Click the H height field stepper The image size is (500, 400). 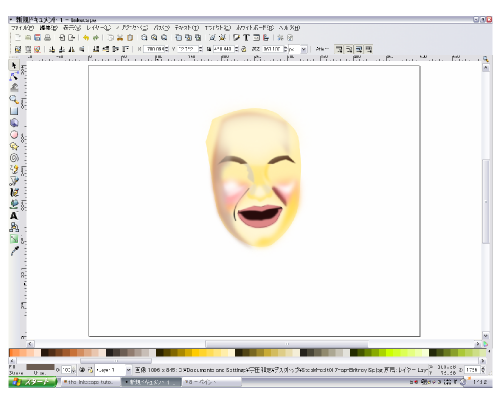click(x=285, y=49)
